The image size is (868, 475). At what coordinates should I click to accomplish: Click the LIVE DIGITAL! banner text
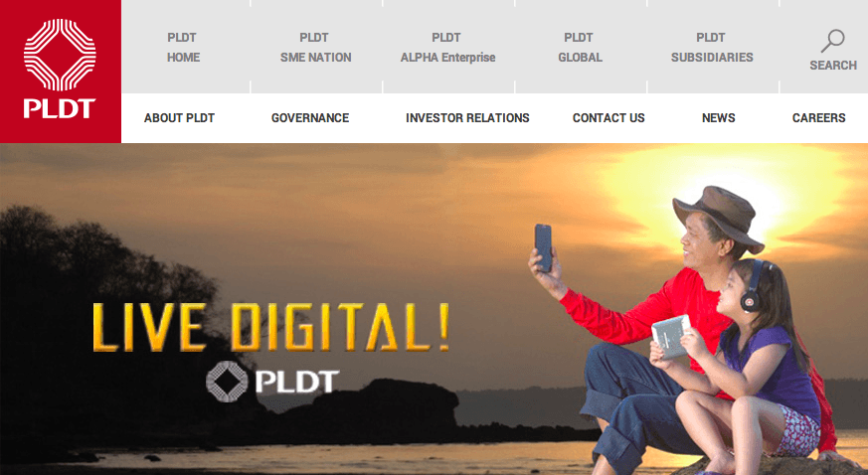coord(270,327)
